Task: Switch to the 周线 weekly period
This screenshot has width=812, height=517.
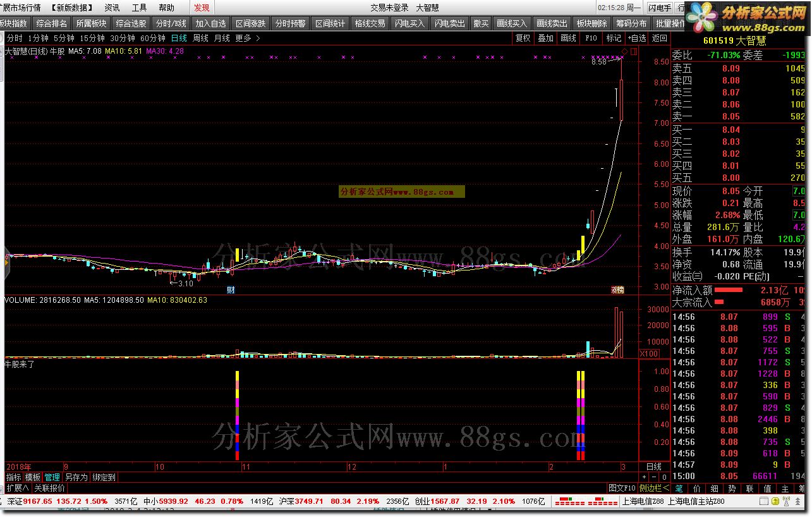Action: pos(200,38)
